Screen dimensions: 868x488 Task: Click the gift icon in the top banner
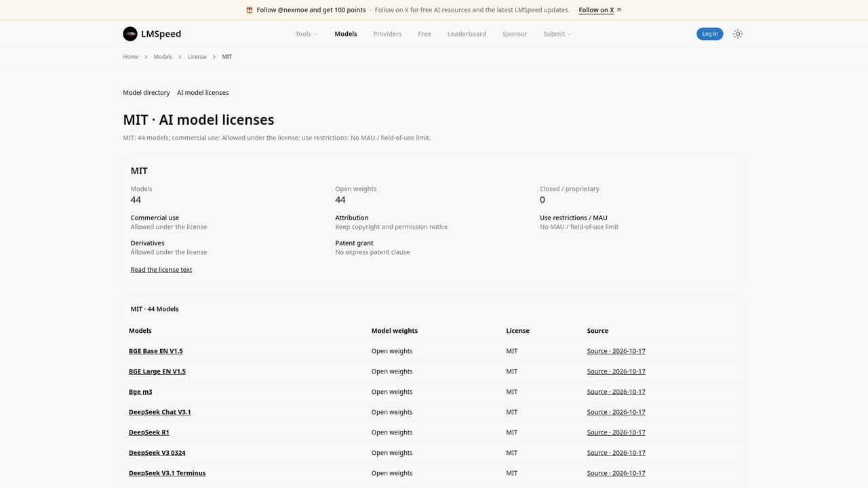point(250,10)
